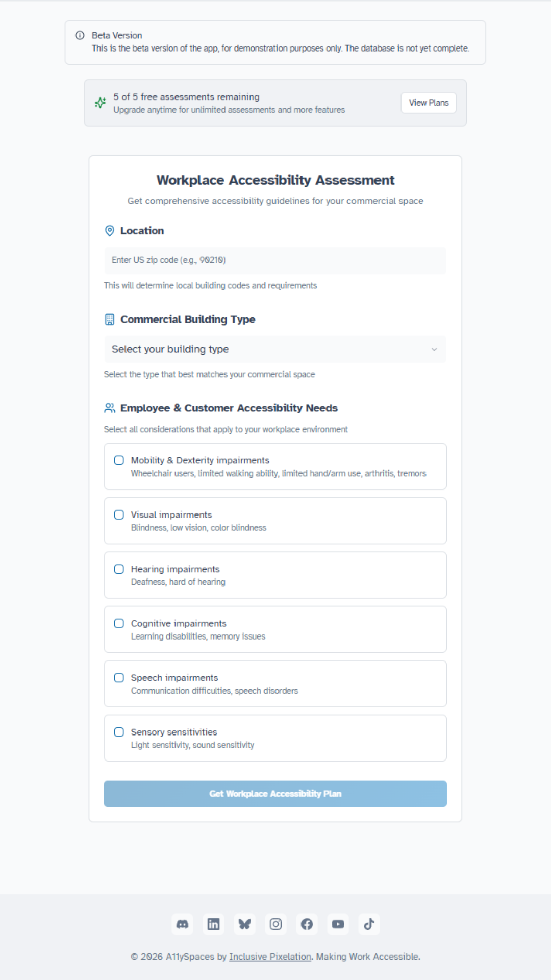
Task: Open the building type dropdown
Action: pos(275,349)
